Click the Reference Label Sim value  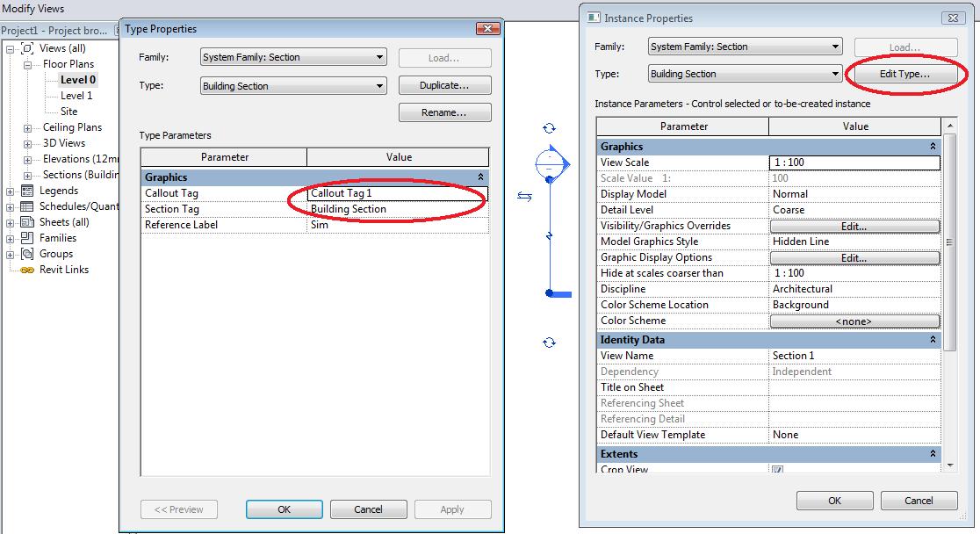click(x=398, y=225)
